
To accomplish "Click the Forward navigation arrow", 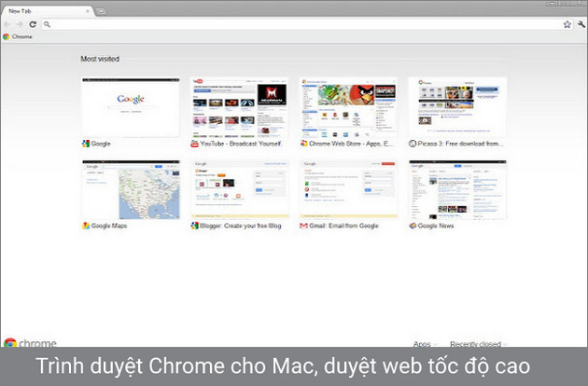I will [x=20, y=24].
